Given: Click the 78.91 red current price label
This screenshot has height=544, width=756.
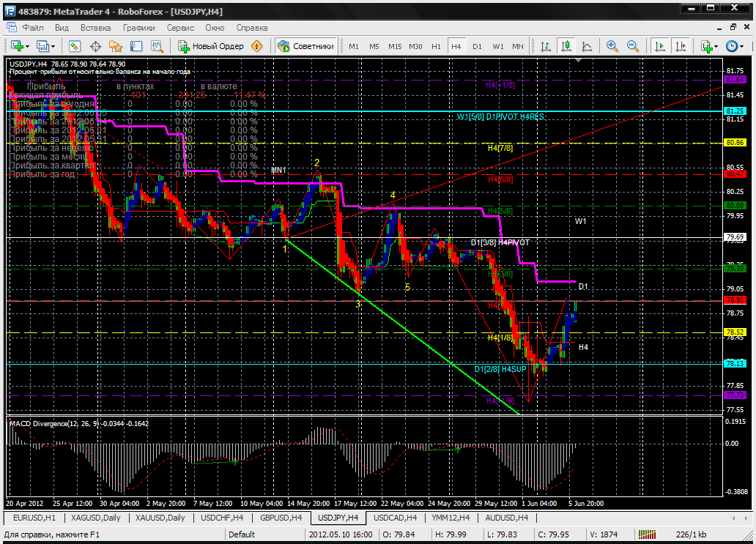Looking at the screenshot, I should point(735,299).
